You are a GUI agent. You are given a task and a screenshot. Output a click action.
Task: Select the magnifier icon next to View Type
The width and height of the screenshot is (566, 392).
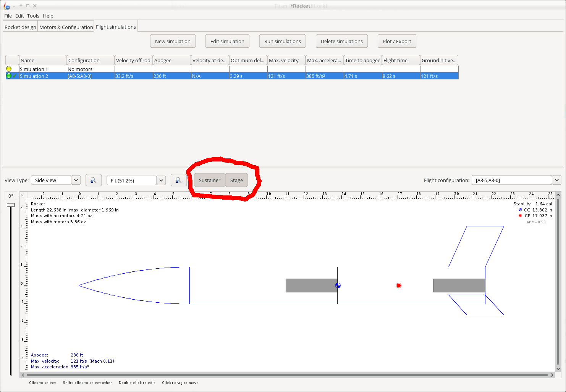click(x=93, y=180)
